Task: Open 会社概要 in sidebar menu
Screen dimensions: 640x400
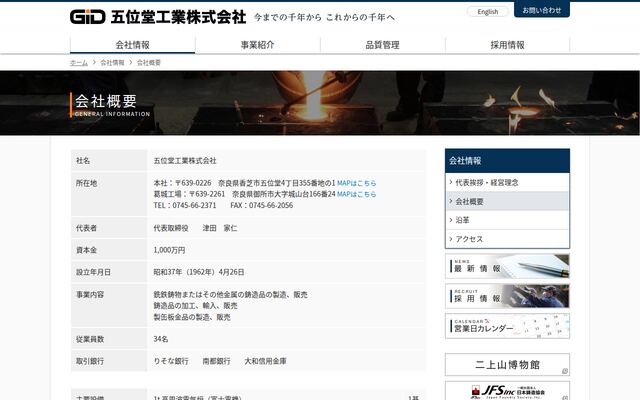Action: (507, 201)
